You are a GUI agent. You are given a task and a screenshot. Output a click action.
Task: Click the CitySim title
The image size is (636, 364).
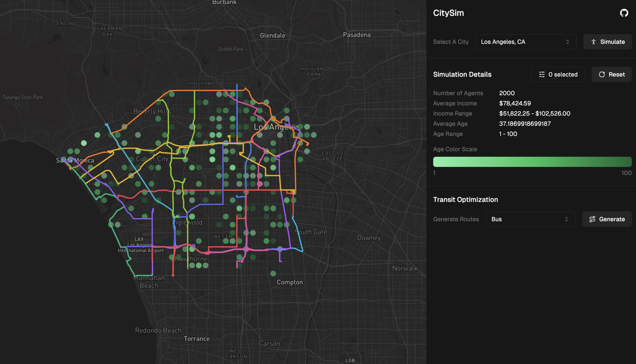coord(448,13)
